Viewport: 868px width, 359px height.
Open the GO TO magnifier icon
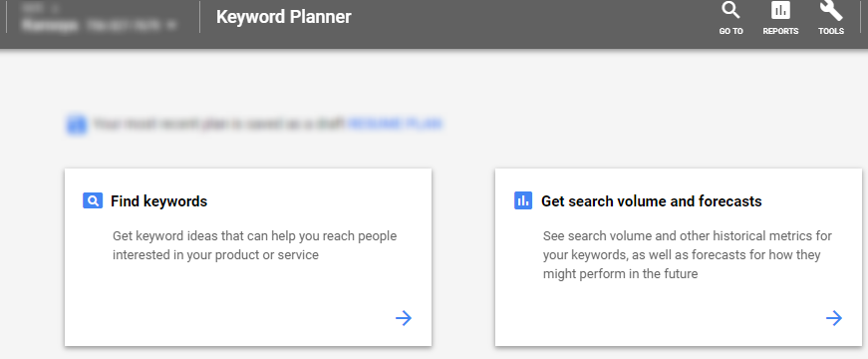[730, 10]
